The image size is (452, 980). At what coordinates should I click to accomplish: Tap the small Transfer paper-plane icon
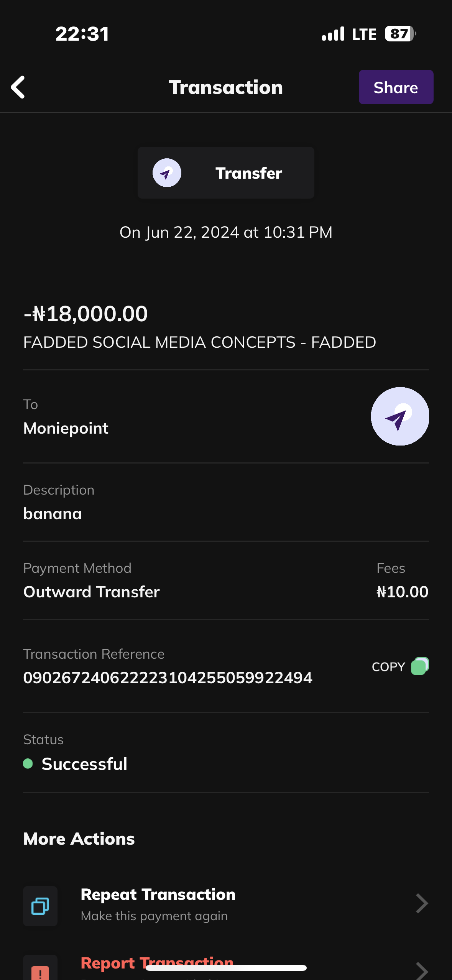pyautogui.click(x=167, y=173)
